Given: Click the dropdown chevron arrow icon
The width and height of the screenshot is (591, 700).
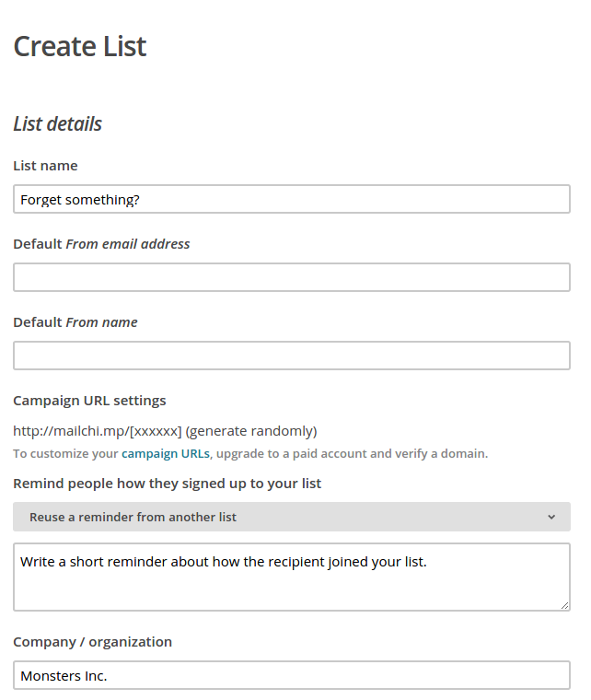Looking at the screenshot, I should click(551, 517).
